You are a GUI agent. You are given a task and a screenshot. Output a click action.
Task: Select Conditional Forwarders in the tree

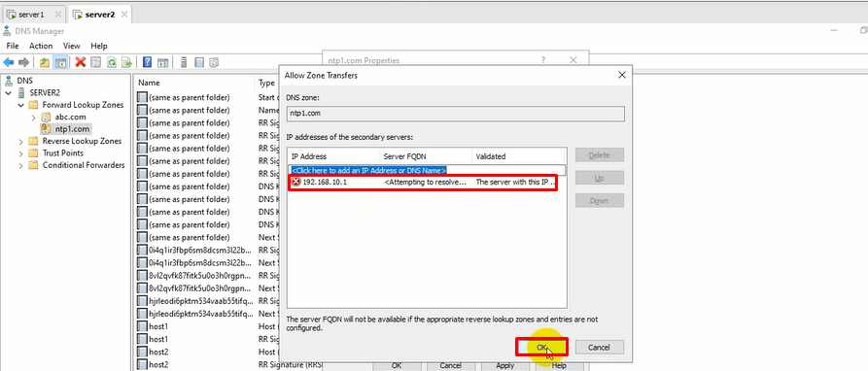pos(84,165)
